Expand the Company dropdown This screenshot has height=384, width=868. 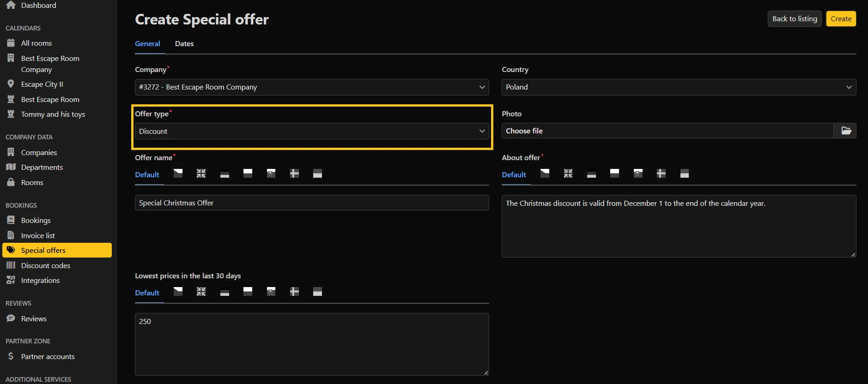(x=311, y=87)
